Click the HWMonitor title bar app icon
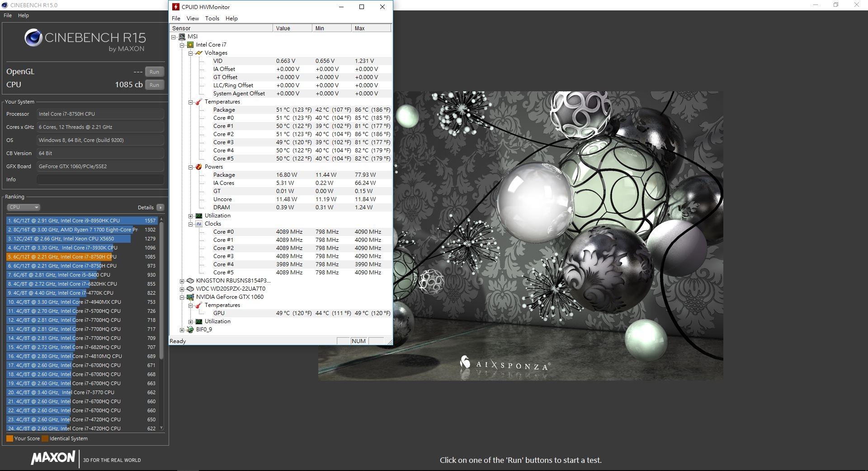The image size is (868, 471). pyautogui.click(x=176, y=7)
